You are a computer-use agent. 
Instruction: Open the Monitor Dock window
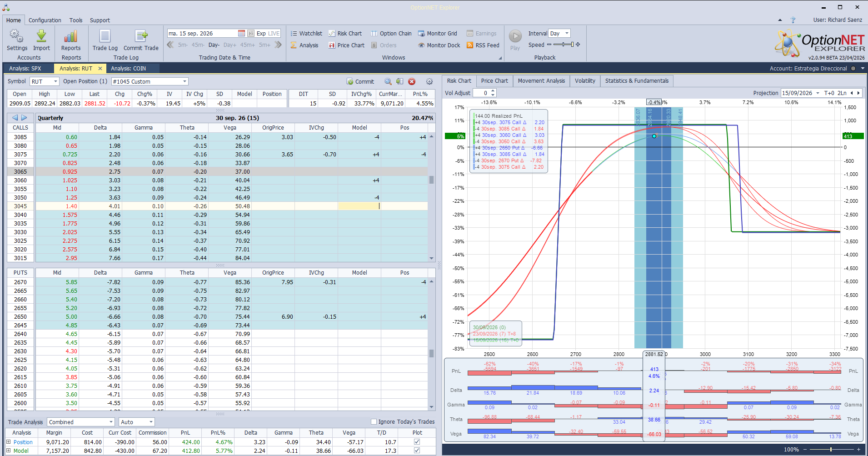(x=439, y=45)
